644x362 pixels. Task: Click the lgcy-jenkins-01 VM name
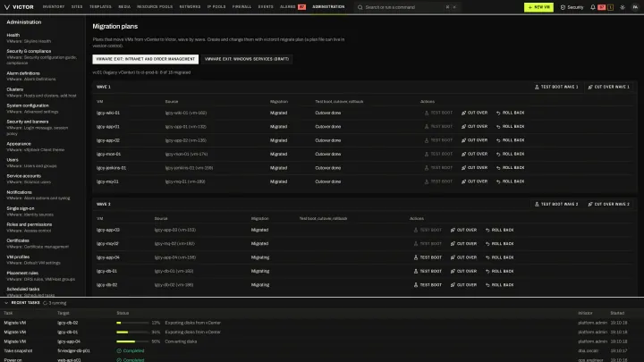pyautogui.click(x=111, y=168)
